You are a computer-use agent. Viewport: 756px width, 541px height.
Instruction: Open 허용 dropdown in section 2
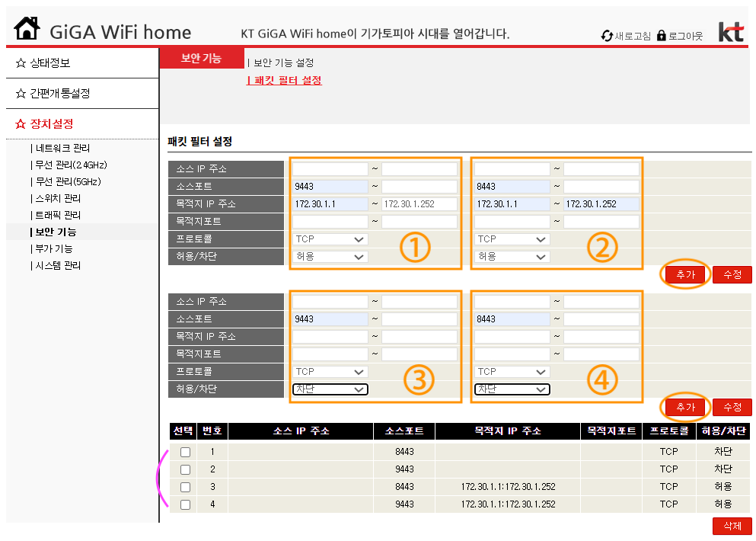[x=512, y=257]
